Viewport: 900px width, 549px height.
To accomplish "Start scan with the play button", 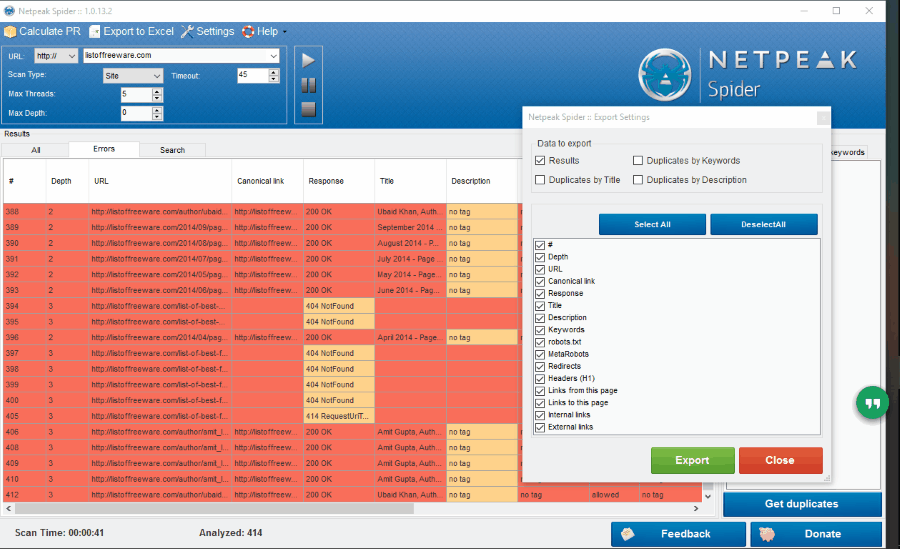I will tap(308, 60).
